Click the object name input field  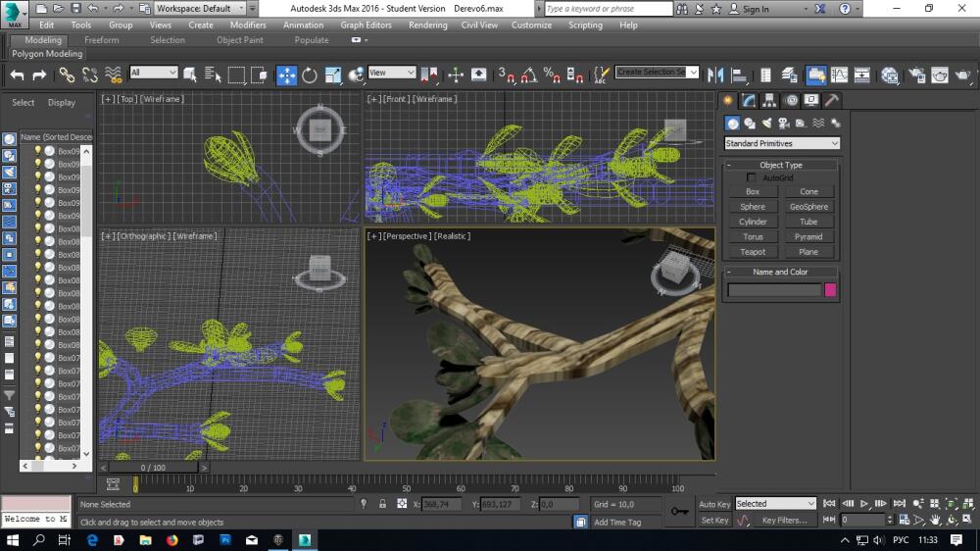coord(774,289)
